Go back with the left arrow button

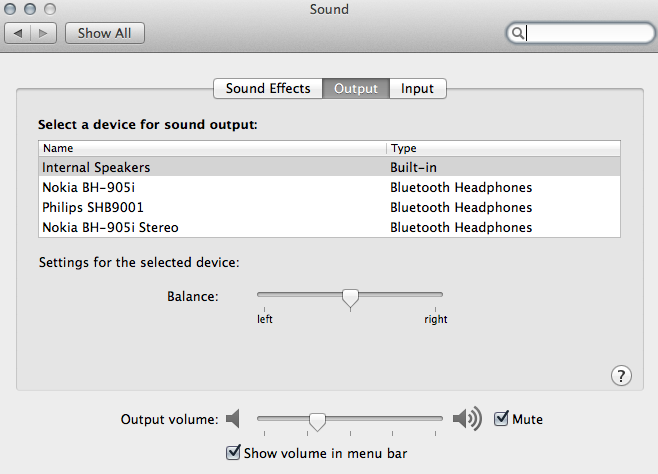coord(18,33)
